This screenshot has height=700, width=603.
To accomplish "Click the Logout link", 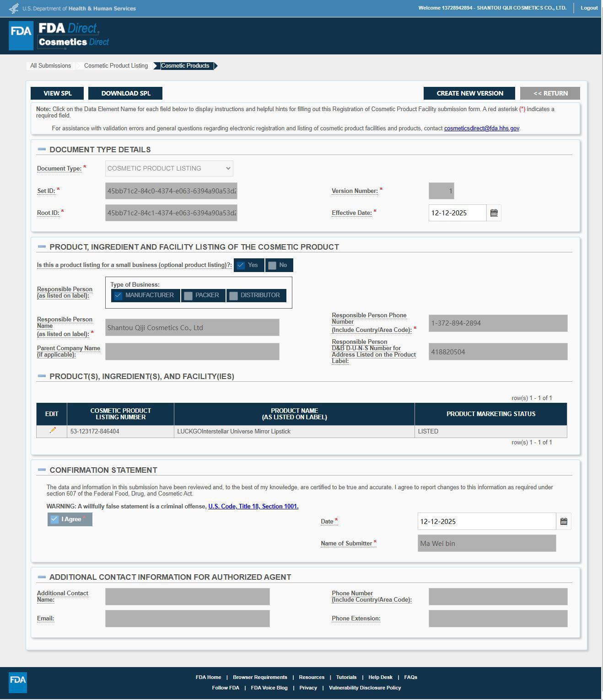I will coord(589,8).
